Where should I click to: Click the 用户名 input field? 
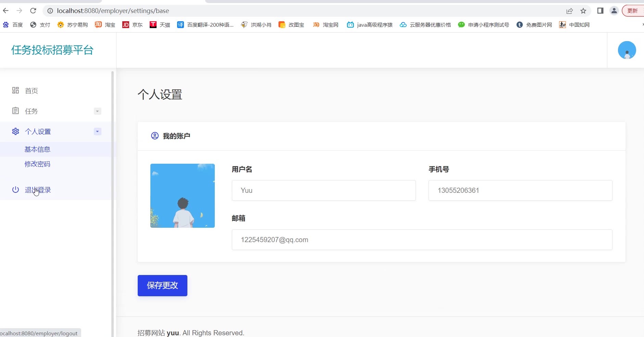[x=323, y=190]
